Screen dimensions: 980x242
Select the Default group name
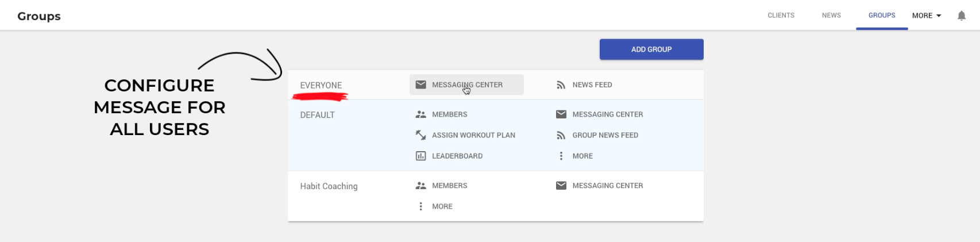pyautogui.click(x=317, y=115)
